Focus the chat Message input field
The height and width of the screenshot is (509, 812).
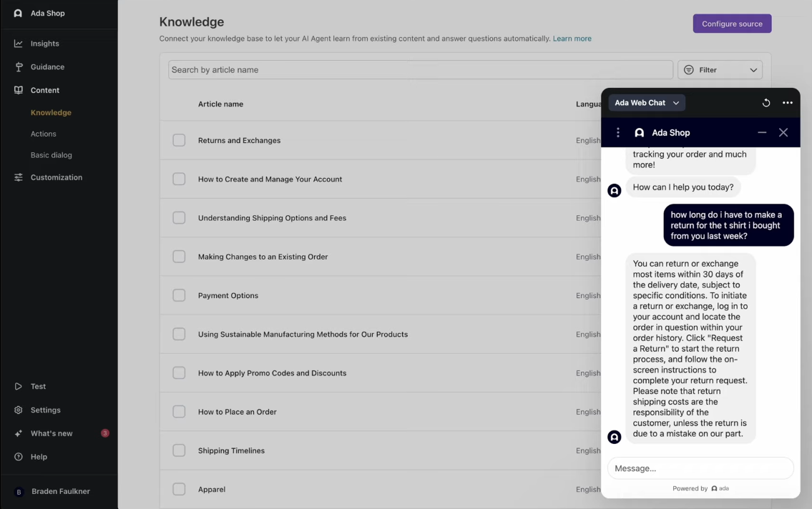[x=700, y=468]
